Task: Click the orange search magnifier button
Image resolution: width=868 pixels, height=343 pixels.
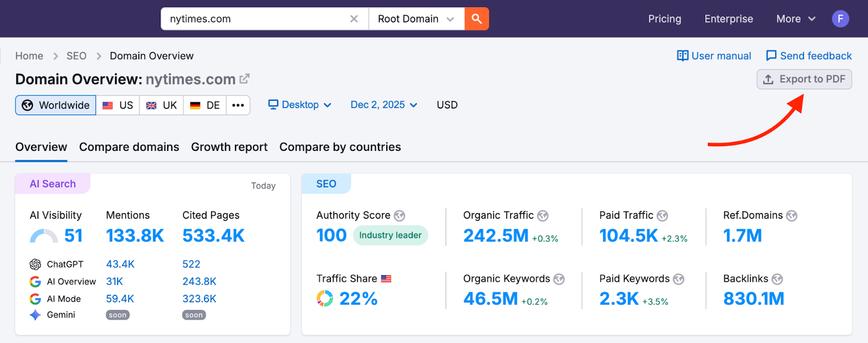Action: tap(476, 19)
